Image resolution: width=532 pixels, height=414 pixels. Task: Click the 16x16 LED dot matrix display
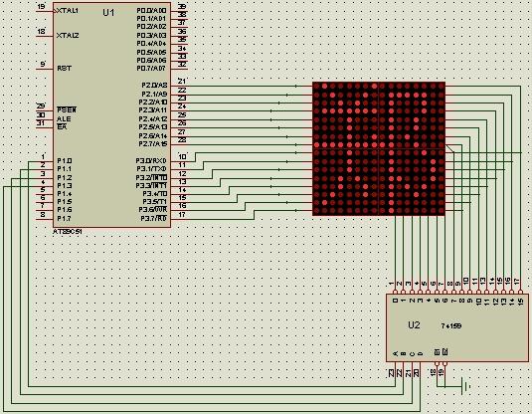(x=379, y=148)
